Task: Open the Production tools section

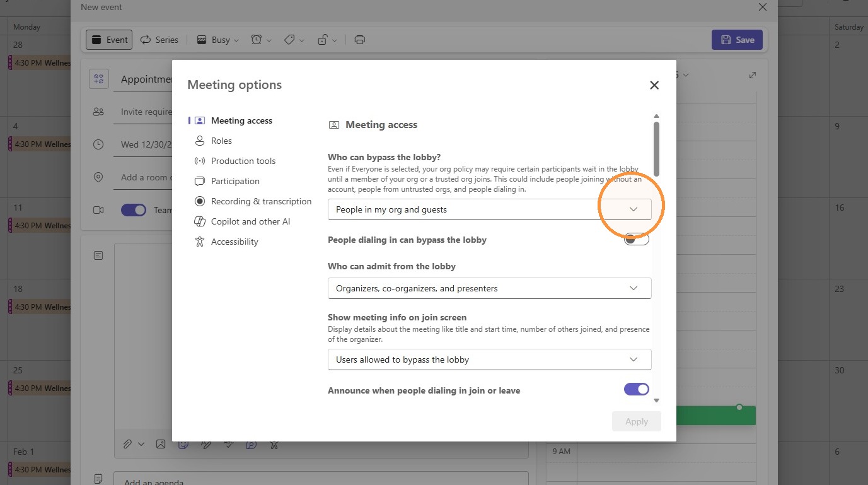Action: point(243,161)
